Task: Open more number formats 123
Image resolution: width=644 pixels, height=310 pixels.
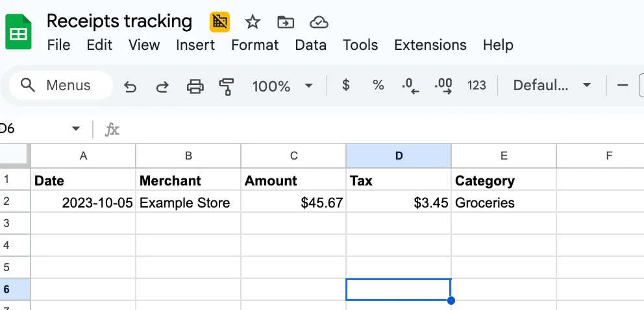Action: (x=477, y=86)
